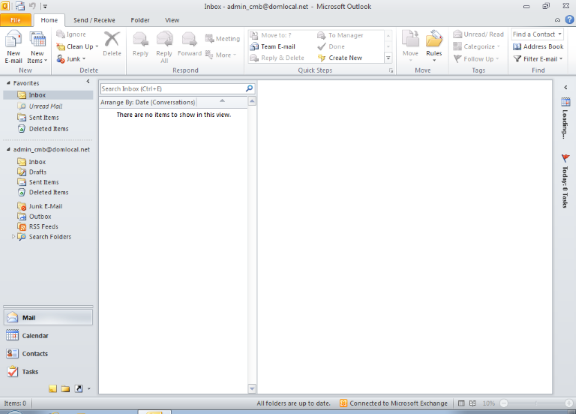Click the Team E-mail quick step
576x414 pixels.
click(273, 47)
